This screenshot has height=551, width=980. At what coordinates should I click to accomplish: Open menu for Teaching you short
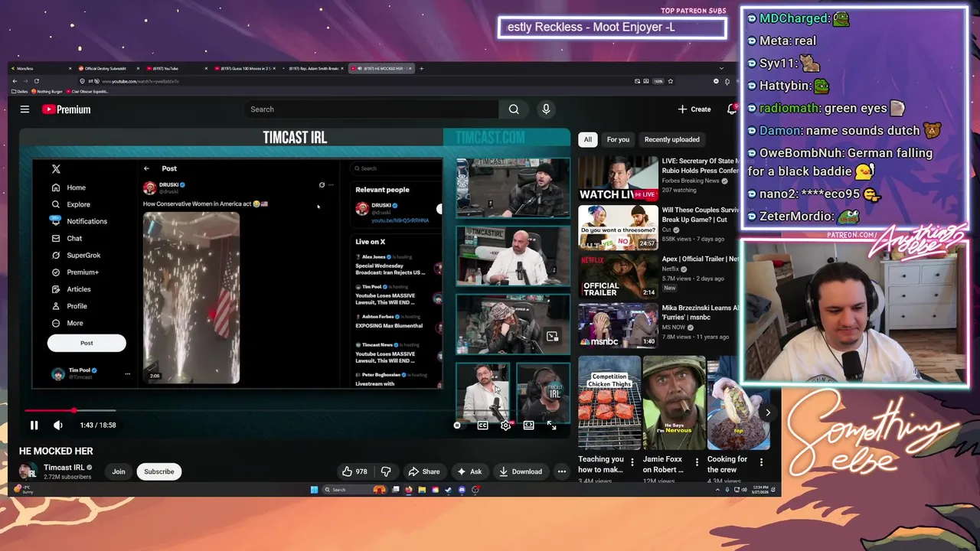632,462
